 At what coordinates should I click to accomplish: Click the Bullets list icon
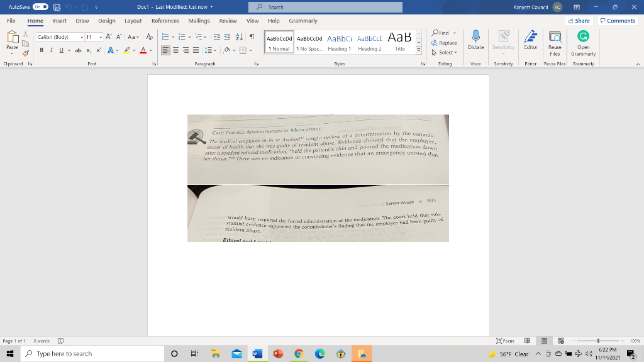click(165, 37)
